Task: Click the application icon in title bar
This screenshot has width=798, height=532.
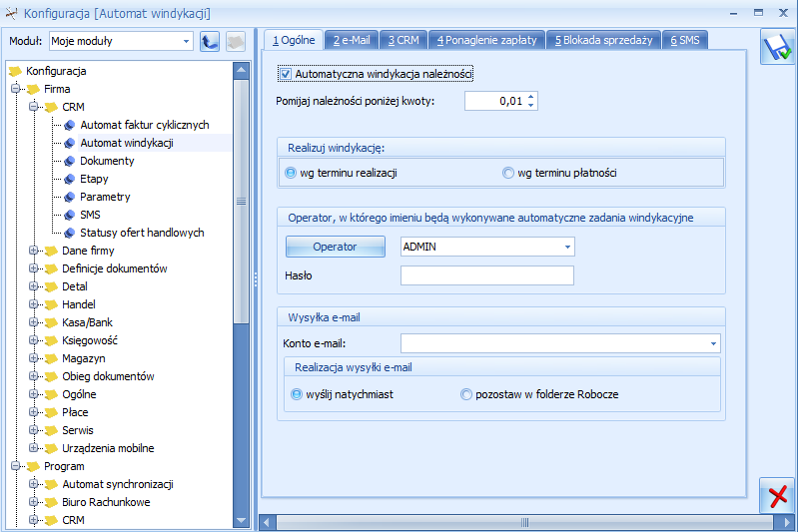Action: point(11,13)
